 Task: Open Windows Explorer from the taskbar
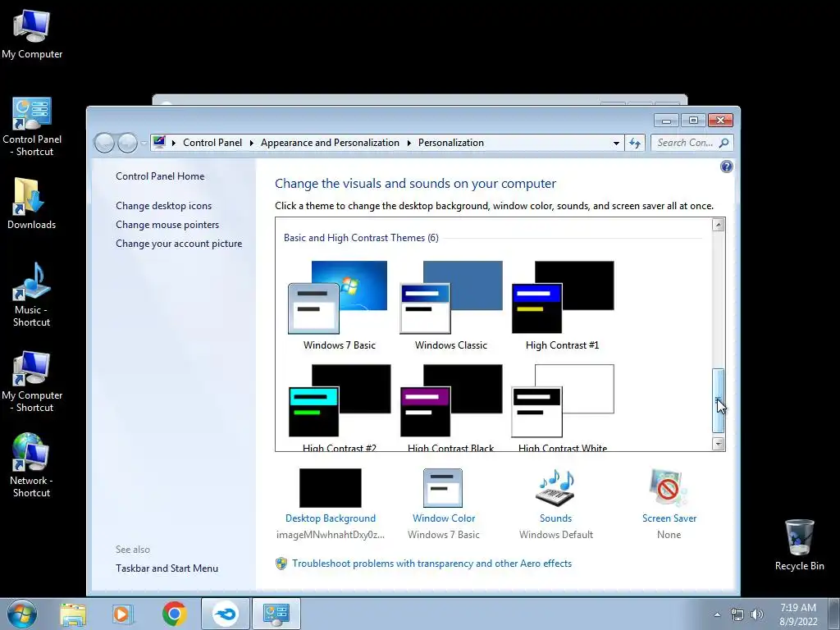pyautogui.click(x=73, y=614)
